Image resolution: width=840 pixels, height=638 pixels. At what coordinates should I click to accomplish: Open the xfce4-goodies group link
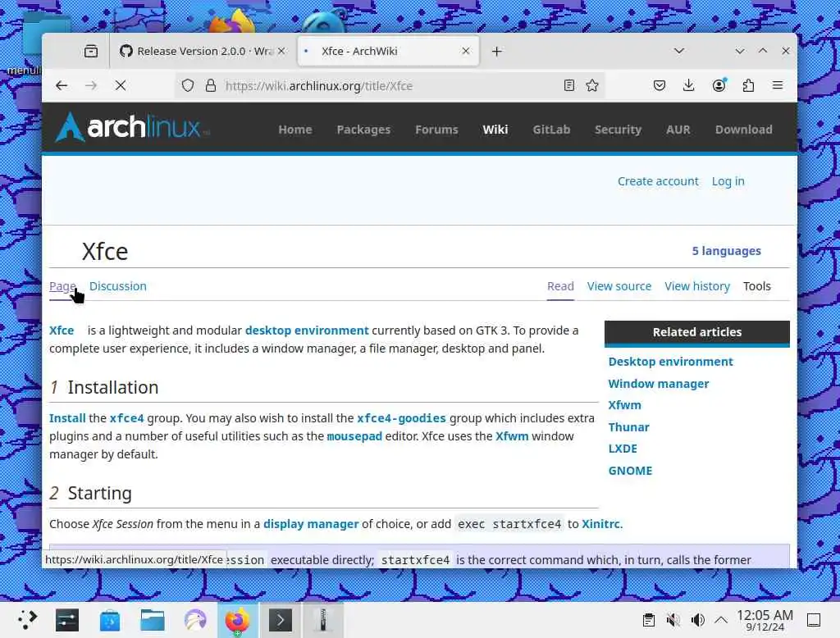coord(401,418)
